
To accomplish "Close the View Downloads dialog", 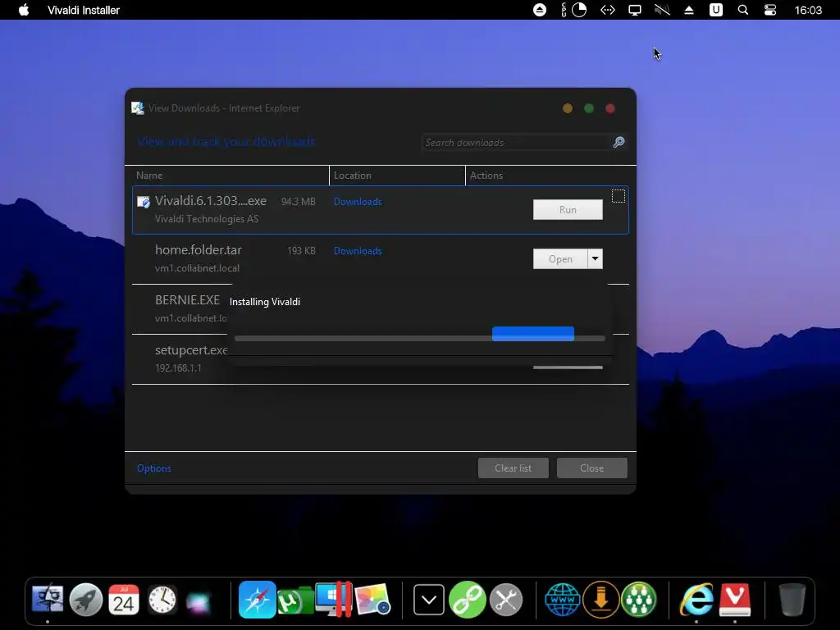I will coord(592,468).
